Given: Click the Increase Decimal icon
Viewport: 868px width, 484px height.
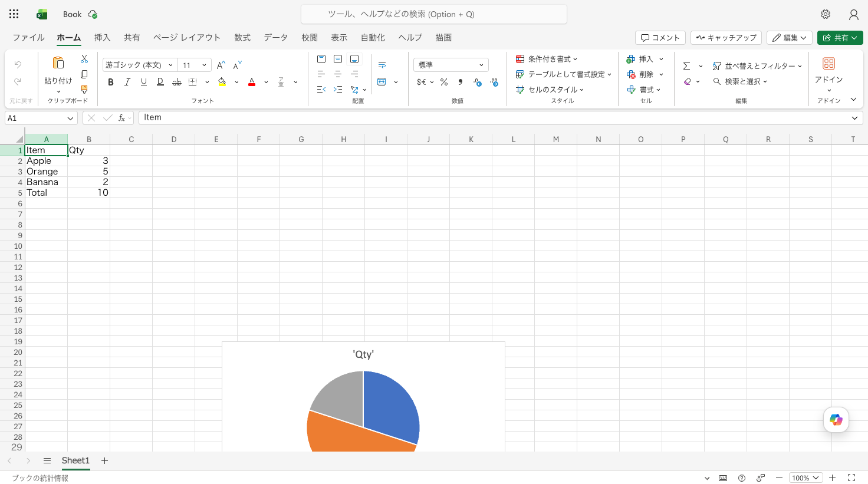Looking at the screenshot, I should click(x=478, y=82).
